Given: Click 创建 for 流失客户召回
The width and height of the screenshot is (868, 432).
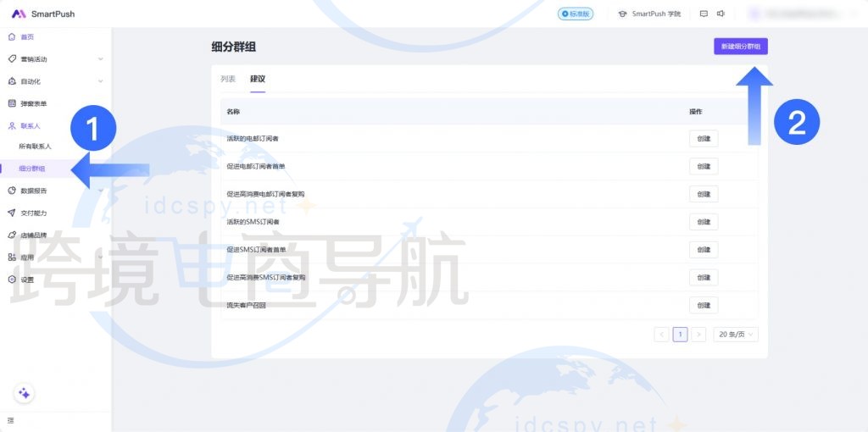Looking at the screenshot, I should (703, 305).
